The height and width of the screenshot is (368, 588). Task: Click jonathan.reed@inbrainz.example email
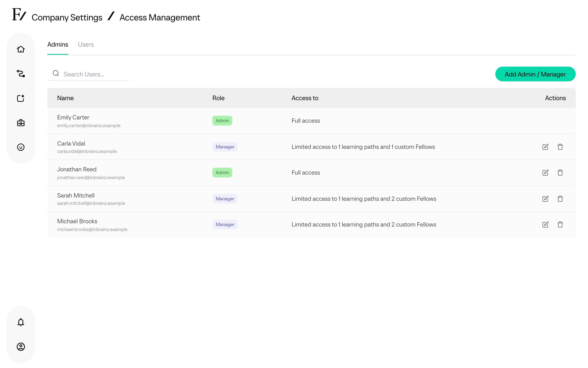[x=91, y=178]
